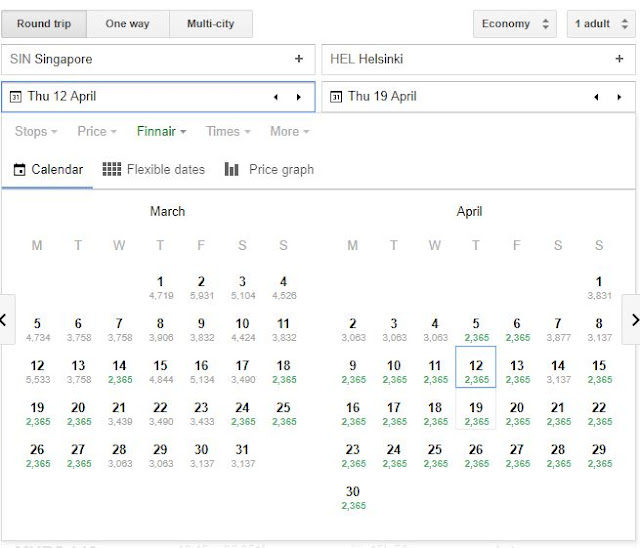Viewport: 640px width, 548px height.
Task: Select the Round trip option
Action: click(x=43, y=23)
